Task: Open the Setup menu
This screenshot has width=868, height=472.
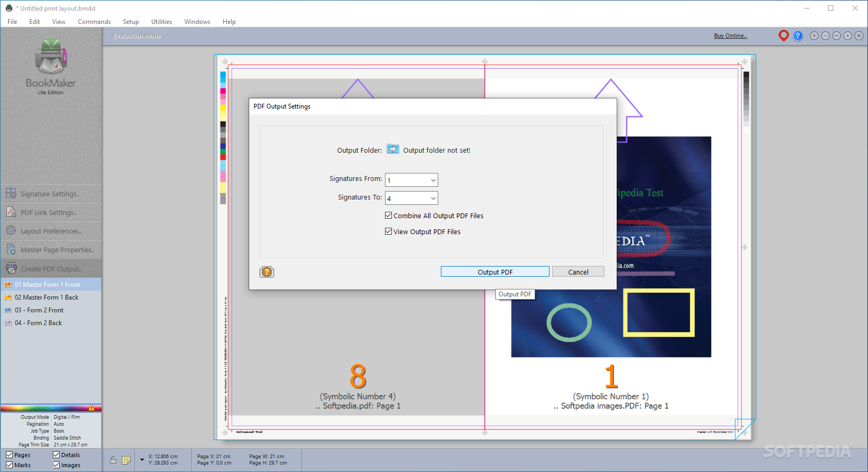Action: click(131, 22)
